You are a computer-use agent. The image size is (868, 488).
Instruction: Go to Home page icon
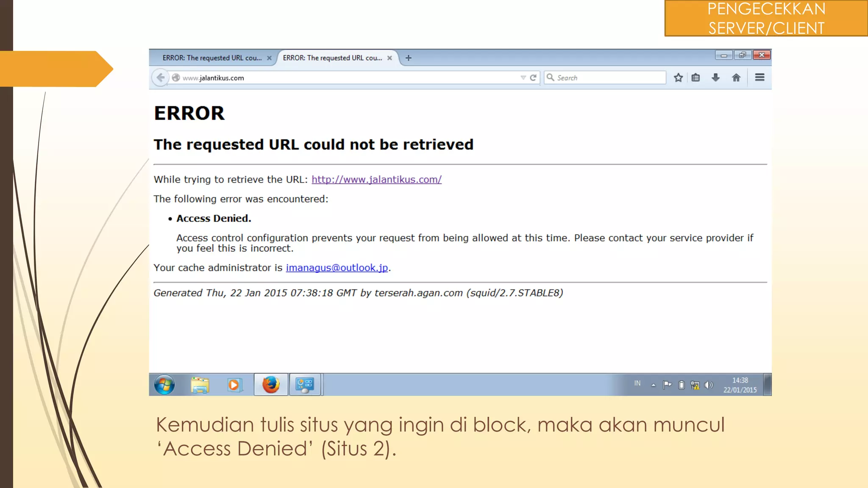pyautogui.click(x=736, y=78)
